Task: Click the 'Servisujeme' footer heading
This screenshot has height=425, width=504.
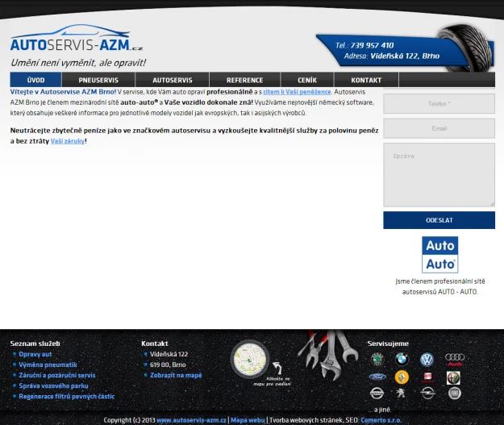Action: [388, 344]
